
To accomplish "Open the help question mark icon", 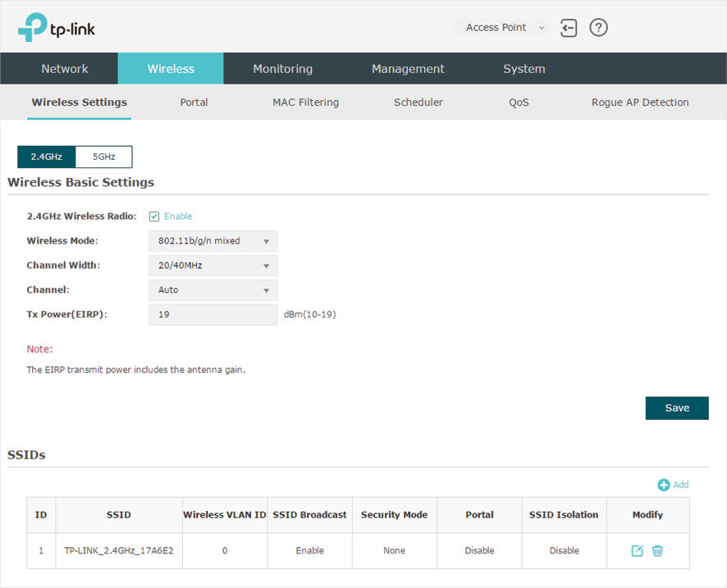I will tap(598, 28).
